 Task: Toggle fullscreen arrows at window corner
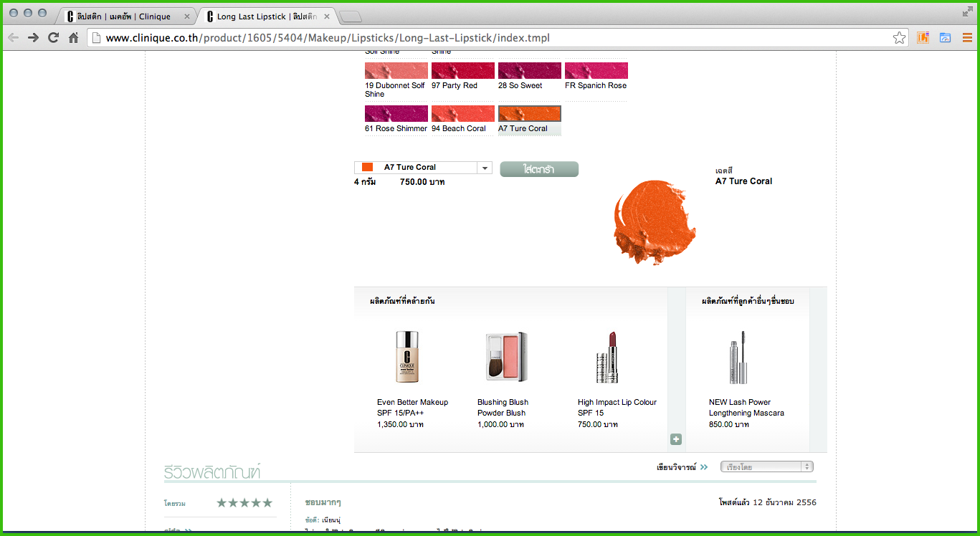click(x=968, y=11)
